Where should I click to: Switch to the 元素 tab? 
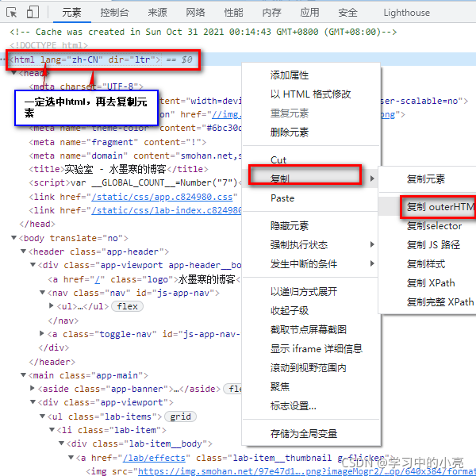pyautogui.click(x=71, y=13)
